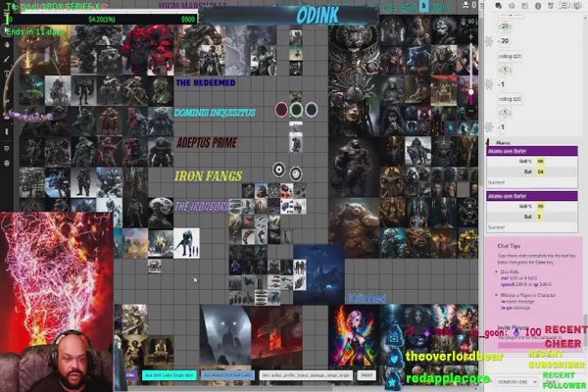588x392 pixels.
Task: Click the first 'rolling d20' chat entry
Action: pyautogui.click(x=510, y=56)
